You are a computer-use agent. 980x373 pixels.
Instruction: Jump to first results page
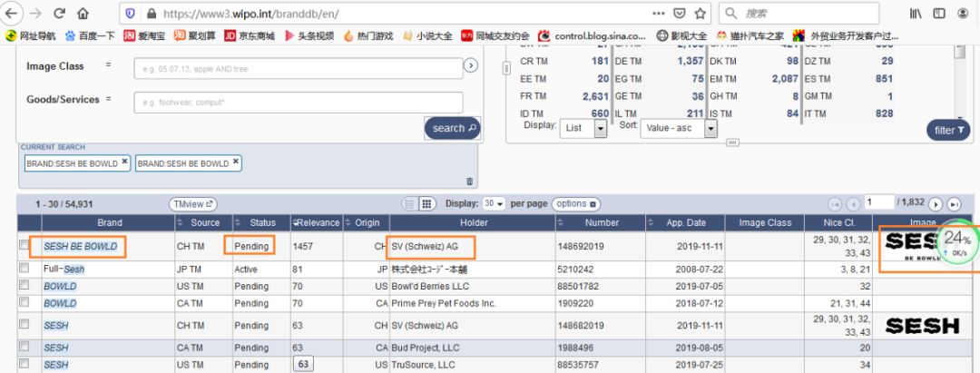pos(835,204)
